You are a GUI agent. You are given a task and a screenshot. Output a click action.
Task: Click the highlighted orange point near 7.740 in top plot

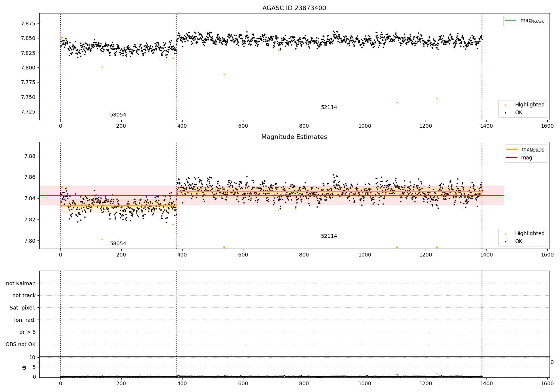tap(397, 102)
